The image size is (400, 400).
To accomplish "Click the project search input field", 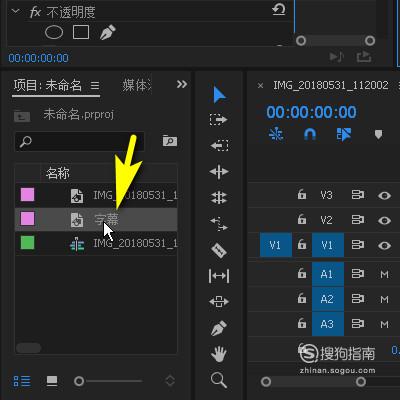I will (x=80, y=141).
